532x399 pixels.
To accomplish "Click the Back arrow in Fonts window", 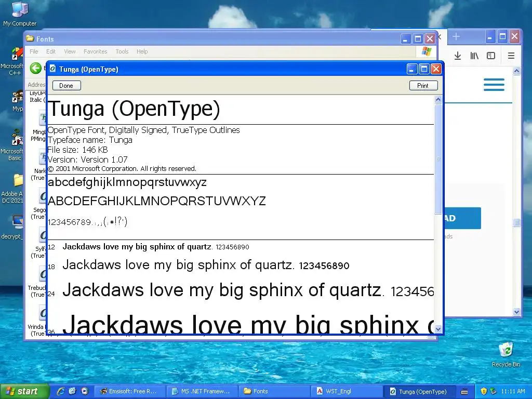I will click(x=36, y=68).
